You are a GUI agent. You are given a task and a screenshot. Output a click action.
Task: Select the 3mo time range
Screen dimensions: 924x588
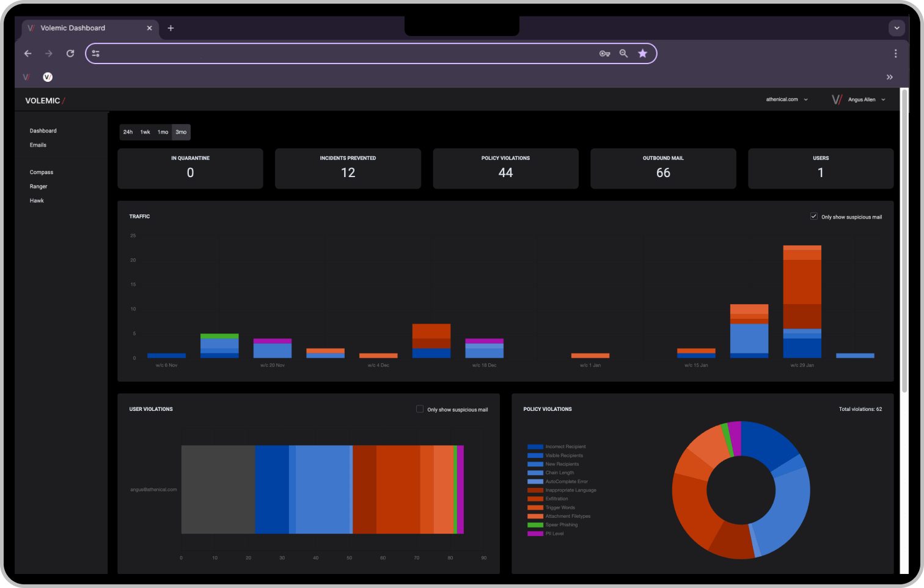pos(181,132)
